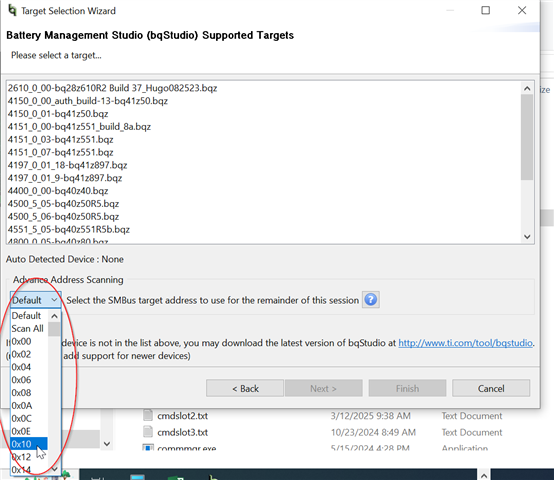Show hidden system tray icons chevron

[484, 476]
